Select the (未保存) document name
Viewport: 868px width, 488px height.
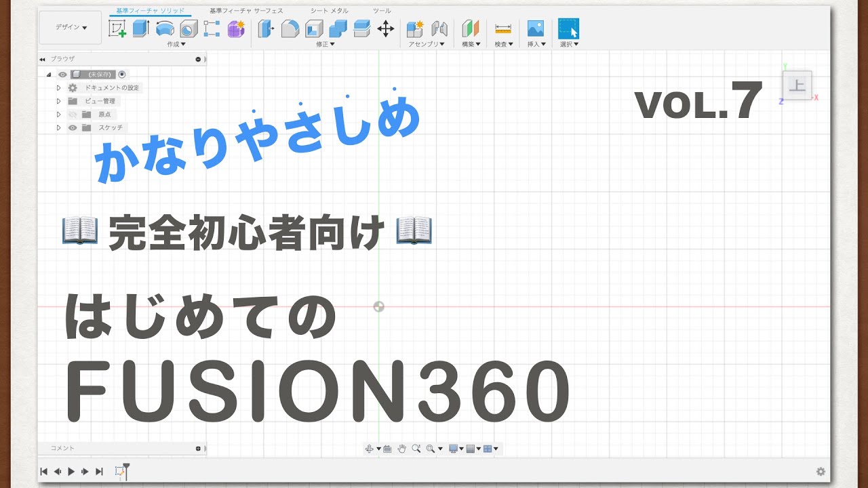pos(100,75)
